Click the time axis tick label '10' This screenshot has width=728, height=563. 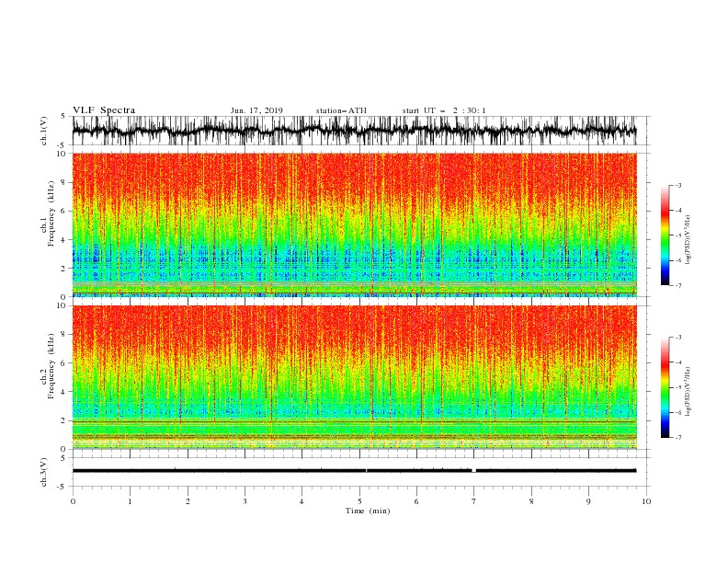click(x=646, y=501)
